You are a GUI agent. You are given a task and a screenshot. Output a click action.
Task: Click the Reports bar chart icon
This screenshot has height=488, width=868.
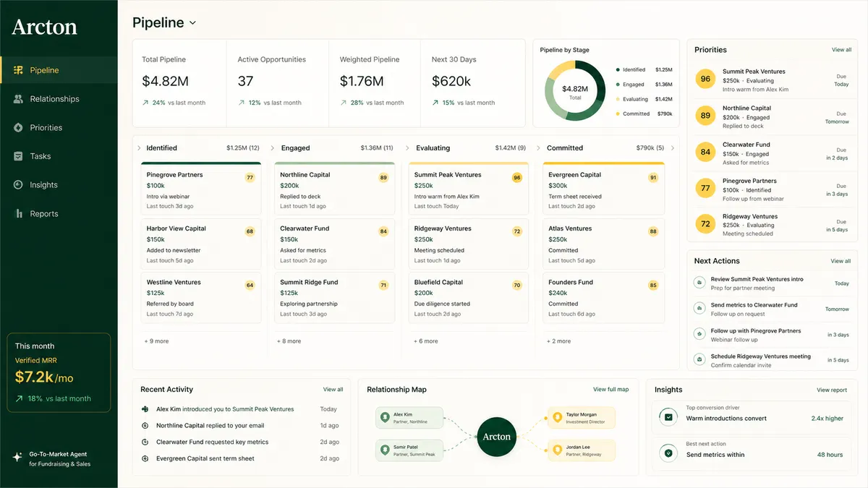(x=18, y=213)
